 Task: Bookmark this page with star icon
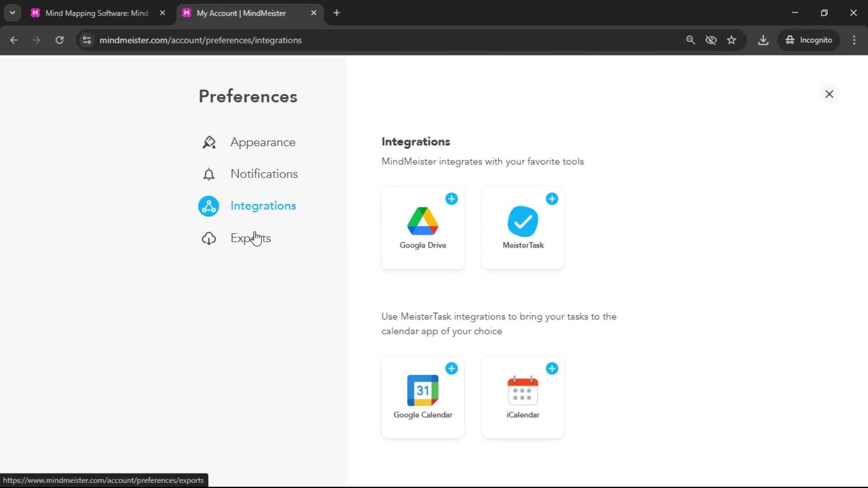tap(731, 40)
